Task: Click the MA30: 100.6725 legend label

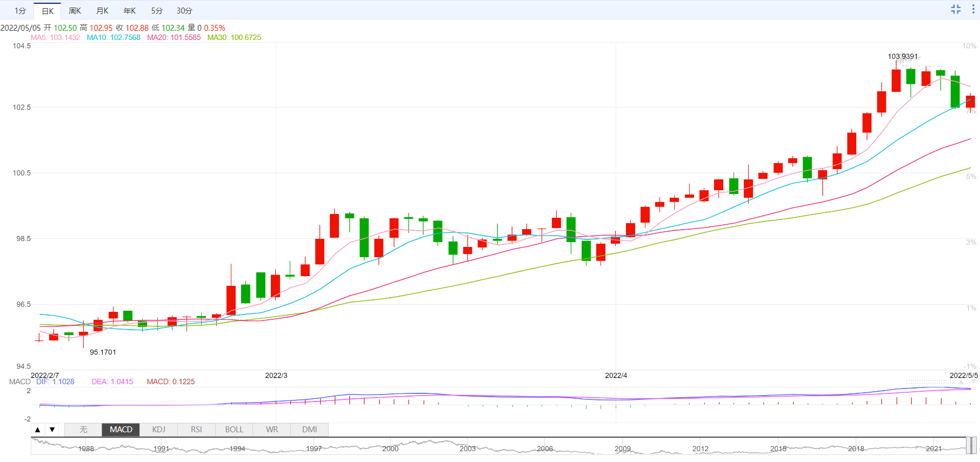Action: [x=234, y=38]
